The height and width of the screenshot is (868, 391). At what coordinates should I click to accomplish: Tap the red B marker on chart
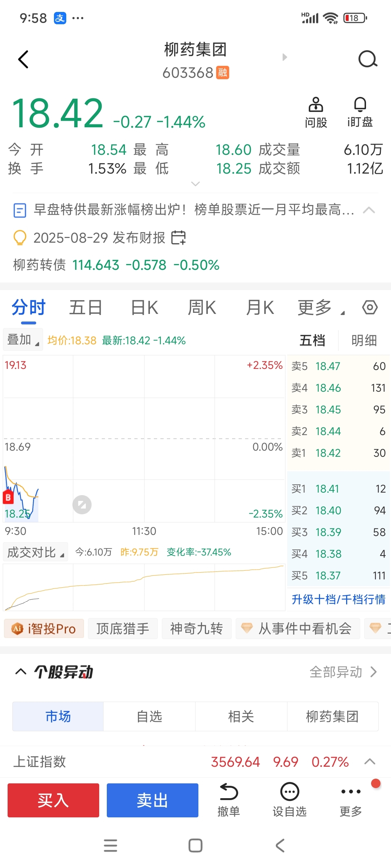pyautogui.click(x=8, y=497)
